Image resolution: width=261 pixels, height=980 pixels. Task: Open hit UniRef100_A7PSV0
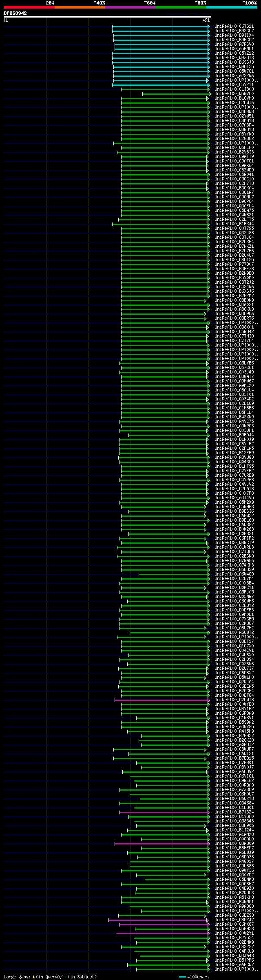[234, 44]
